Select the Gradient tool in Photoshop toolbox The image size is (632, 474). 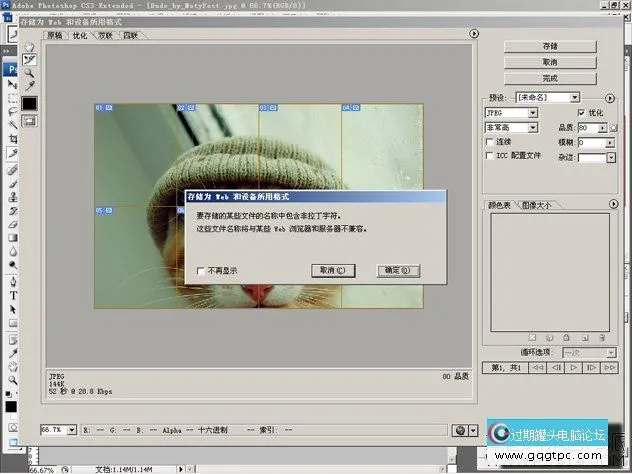(x=12, y=238)
